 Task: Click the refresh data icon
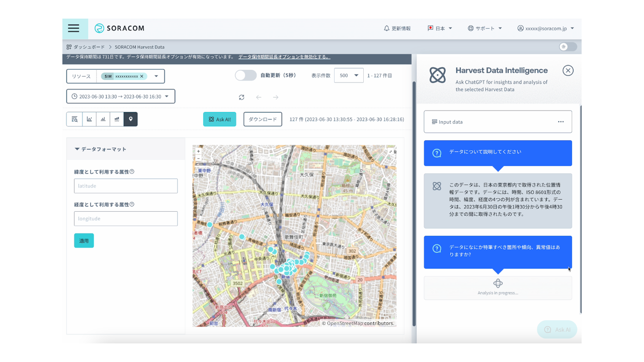coord(241,97)
